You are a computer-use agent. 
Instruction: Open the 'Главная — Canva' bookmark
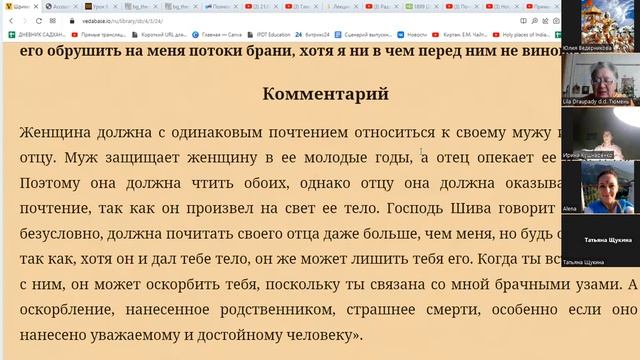pyautogui.click(x=217, y=35)
